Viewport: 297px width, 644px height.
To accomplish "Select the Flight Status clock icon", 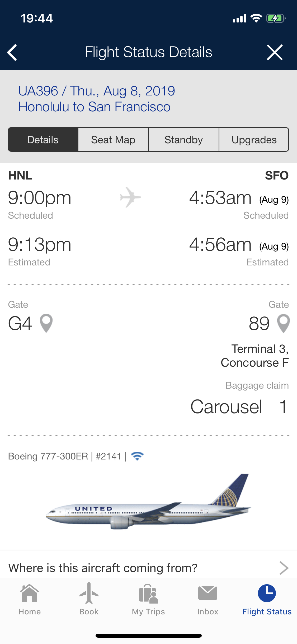I will [267, 593].
